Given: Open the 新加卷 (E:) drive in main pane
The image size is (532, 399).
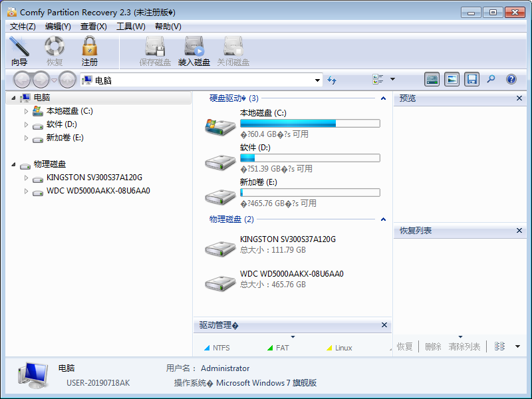Looking at the screenshot, I should (x=292, y=193).
